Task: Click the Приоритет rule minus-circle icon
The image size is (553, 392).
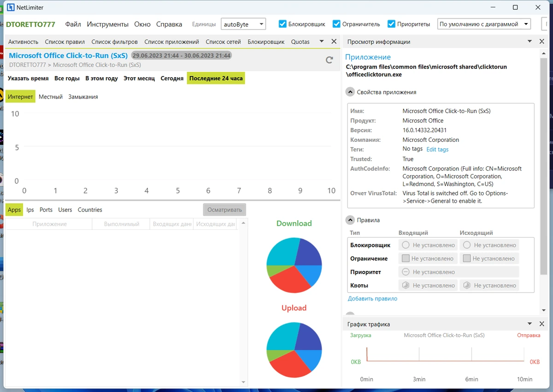Action: [x=406, y=272]
